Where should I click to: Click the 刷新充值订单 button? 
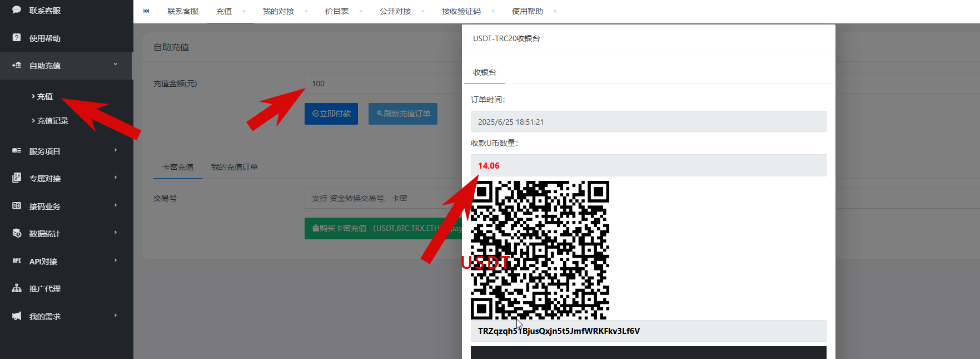(x=403, y=114)
